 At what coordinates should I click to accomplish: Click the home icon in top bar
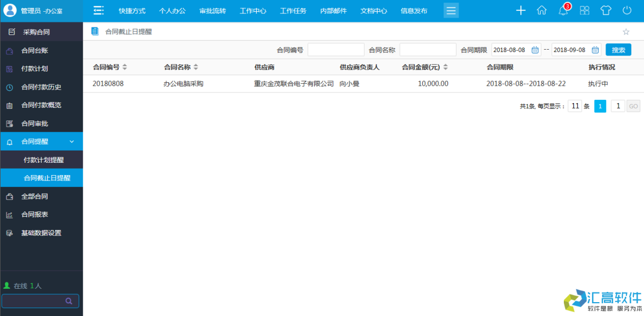(541, 10)
